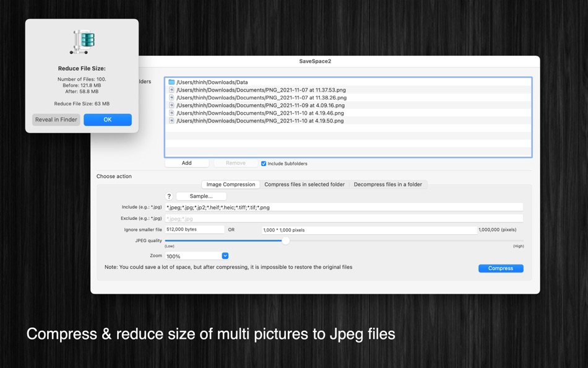Click the Exclude file patterns field
588x368 pixels.
tap(344, 219)
